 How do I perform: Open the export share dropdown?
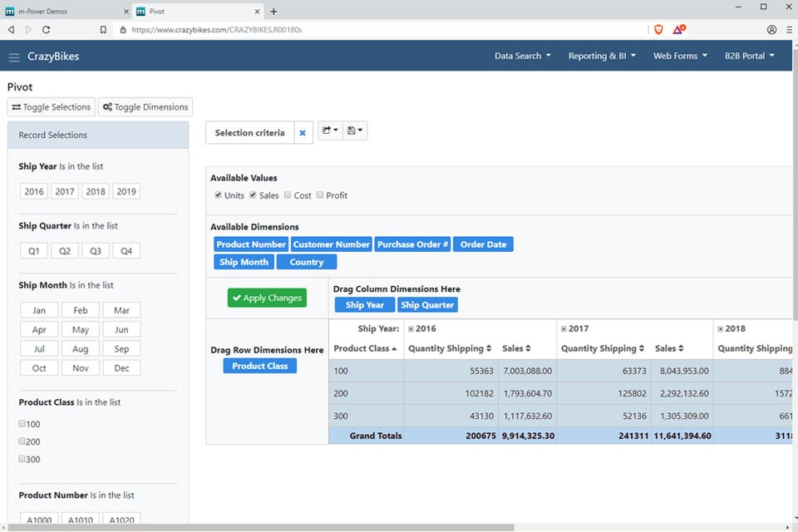330,131
